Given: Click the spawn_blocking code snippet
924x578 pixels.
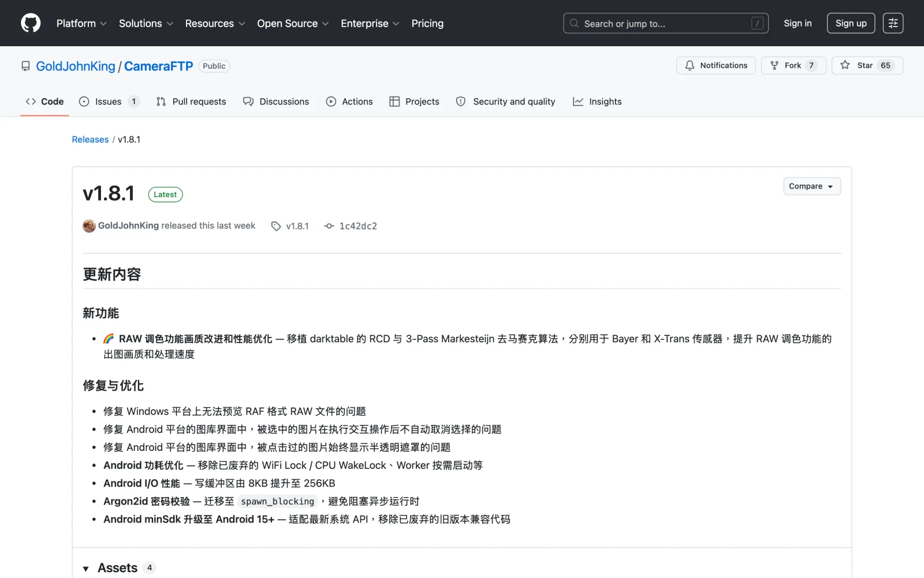Looking at the screenshot, I should [277, 501].
